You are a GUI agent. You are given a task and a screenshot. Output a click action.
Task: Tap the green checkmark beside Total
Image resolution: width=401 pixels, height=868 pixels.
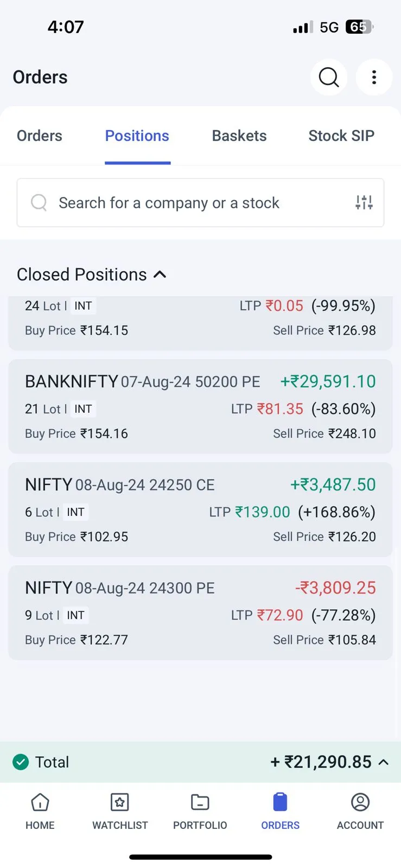(21, 762)
